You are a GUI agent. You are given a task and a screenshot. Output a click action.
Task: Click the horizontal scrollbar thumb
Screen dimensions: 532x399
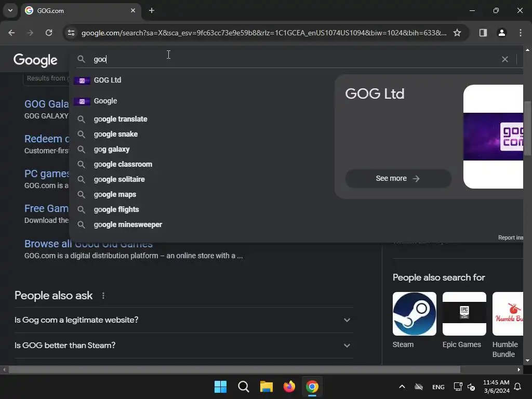pyautogui.click(x=234, y=369)
